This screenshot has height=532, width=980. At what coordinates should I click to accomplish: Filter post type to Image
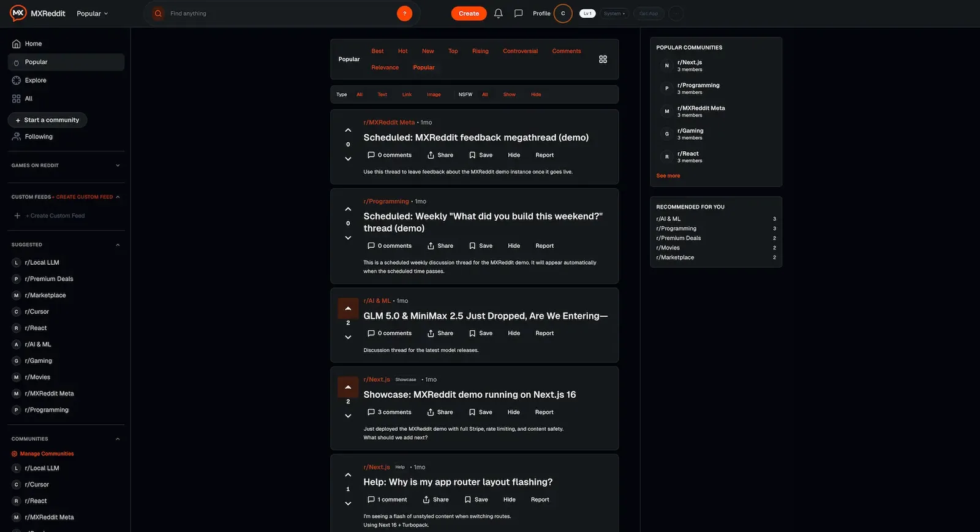click(x=434, y=94)
